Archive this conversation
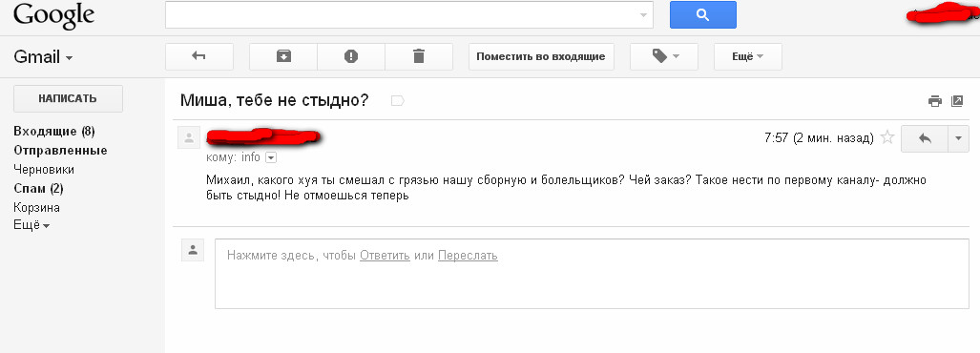 283,56
